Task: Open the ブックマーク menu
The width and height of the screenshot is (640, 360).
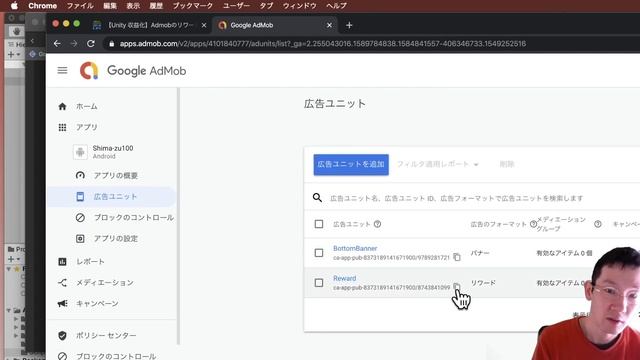Action: tap(193, 6)
